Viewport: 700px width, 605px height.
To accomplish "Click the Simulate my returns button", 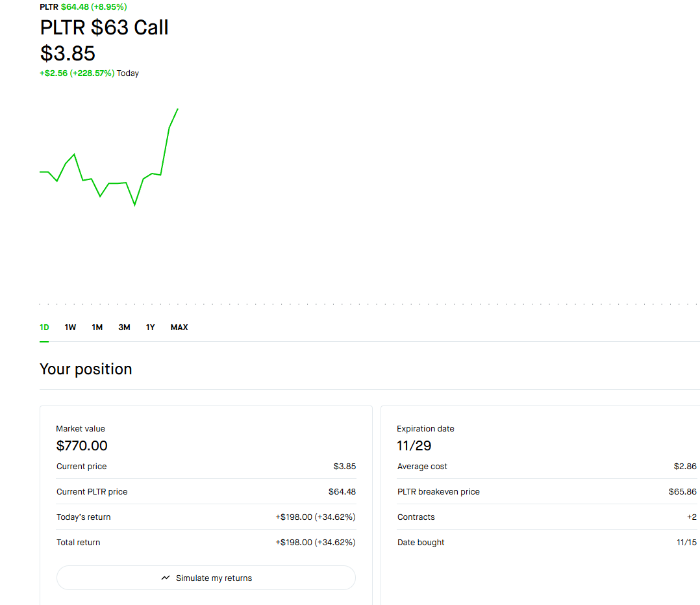I will (x=206, y=577).
